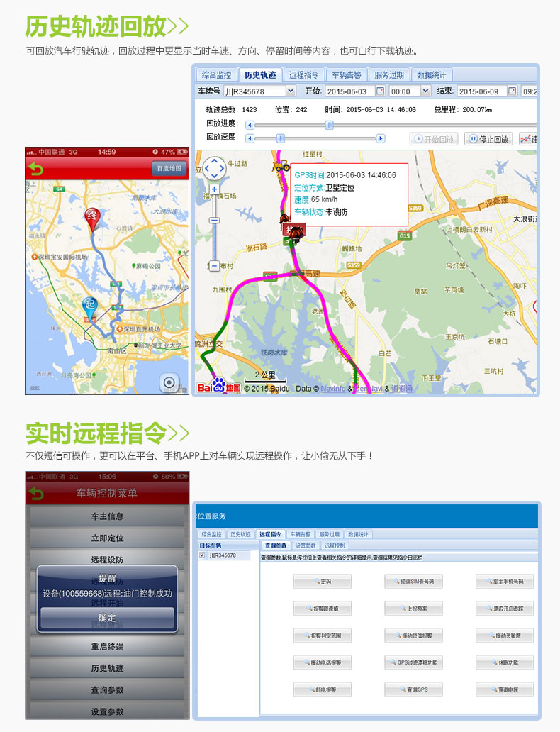Screen dimensions: 560x732
Task: Tap the 百度地图 button on phone header
Action: (169, 169)
